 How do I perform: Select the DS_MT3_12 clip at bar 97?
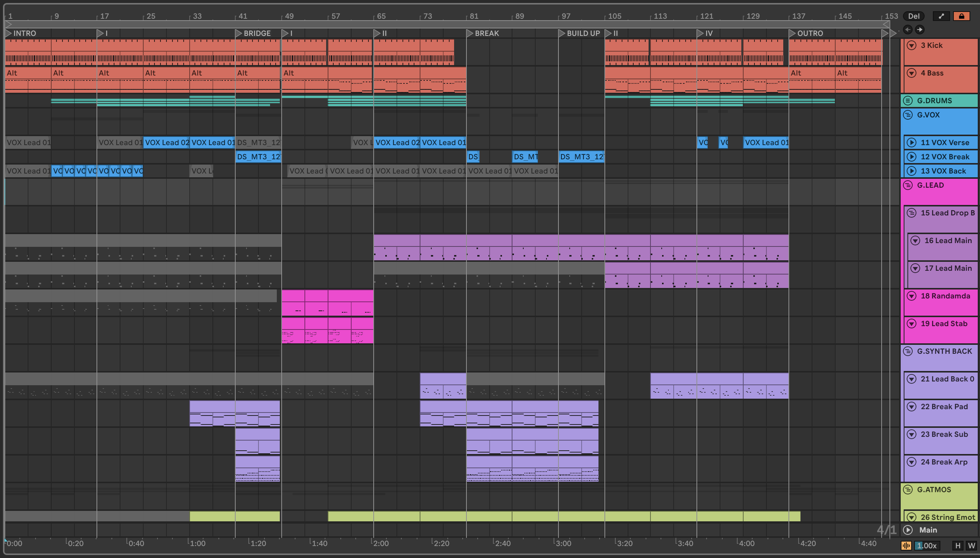581,157
